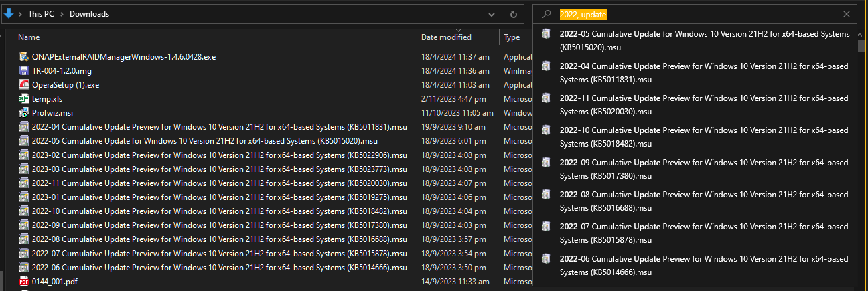Viewport: 868px width, 291px height.
Task: Open the address bar history dropdown
Action: pyautogui.click(x=492, y=14)
